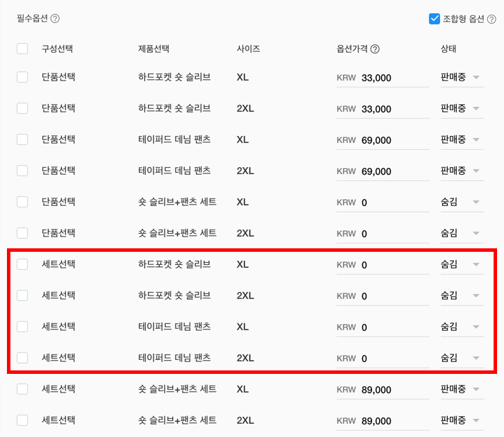504x437 pixels.
Task: Click the 사이즈 column header
Action: click(248, 49)
